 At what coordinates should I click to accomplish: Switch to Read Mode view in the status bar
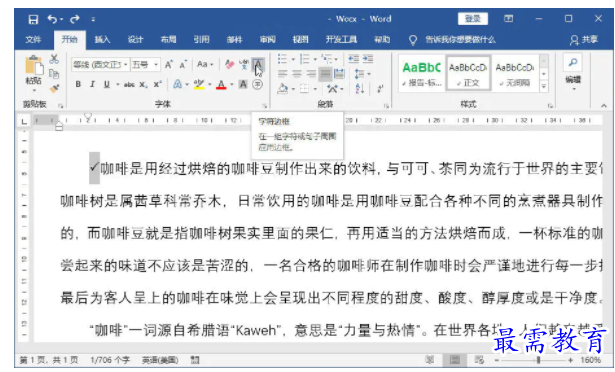(430, 359)
